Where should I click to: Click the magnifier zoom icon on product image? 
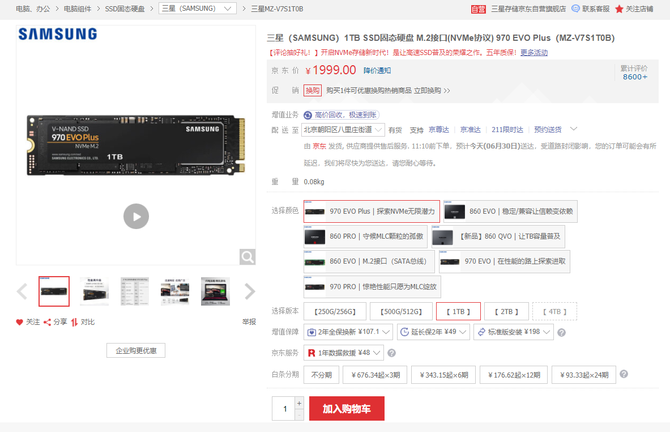coord(247,257)
